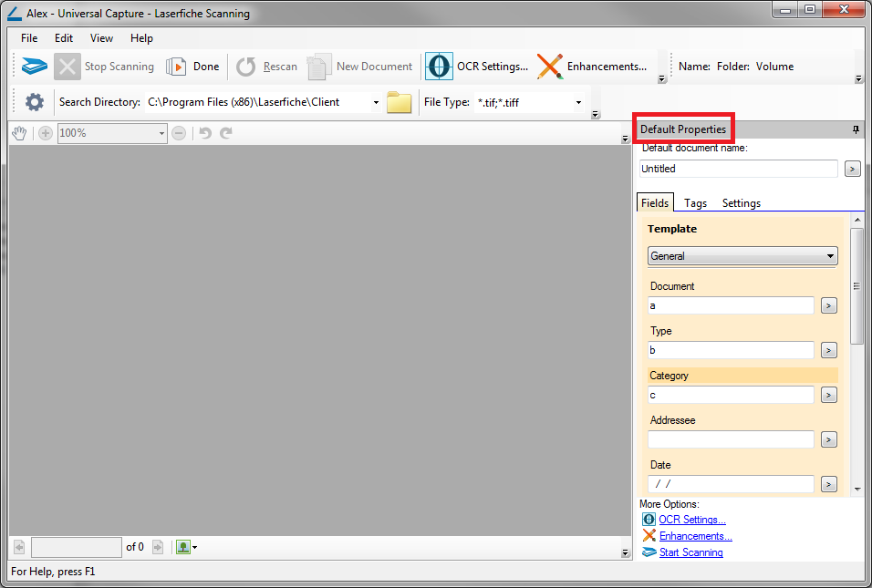The image size is (872, 588).
Task: Go to next page arrow
Action: pyautogui.click(x=158, y=547)
